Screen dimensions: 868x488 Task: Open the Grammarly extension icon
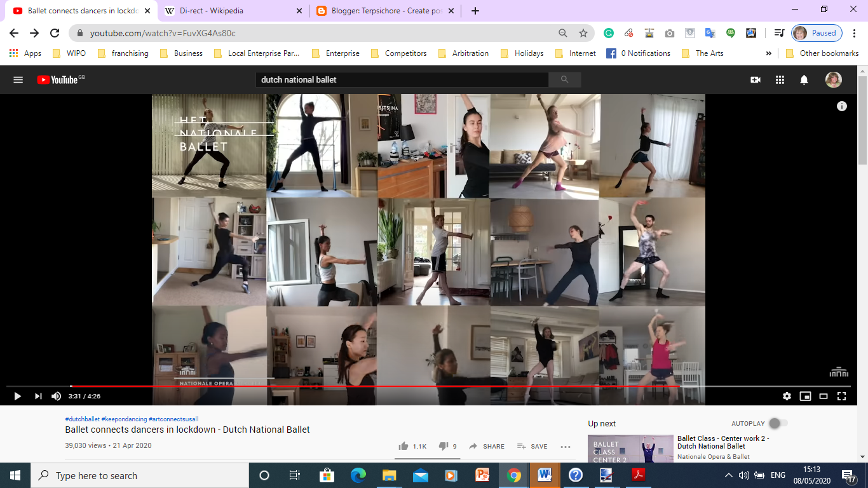609,33
